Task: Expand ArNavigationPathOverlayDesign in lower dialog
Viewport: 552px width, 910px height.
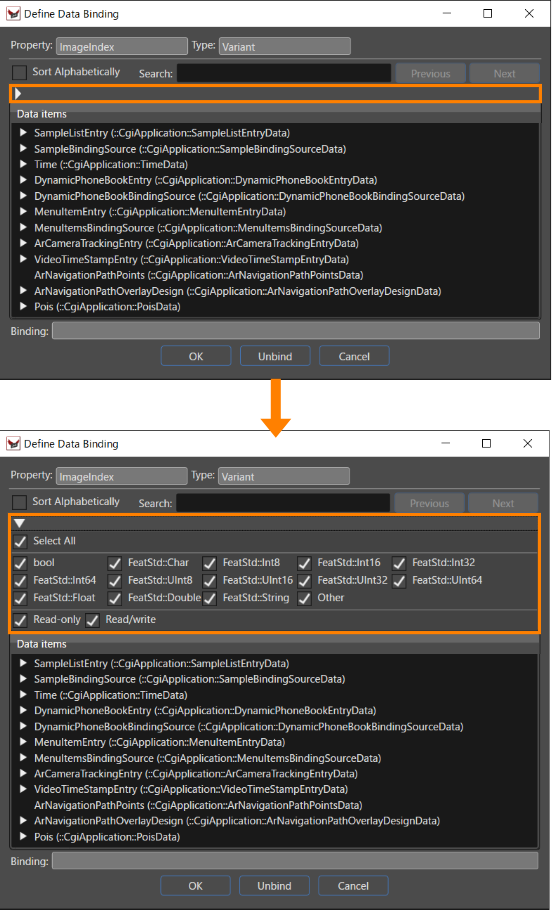Action: 23,821
